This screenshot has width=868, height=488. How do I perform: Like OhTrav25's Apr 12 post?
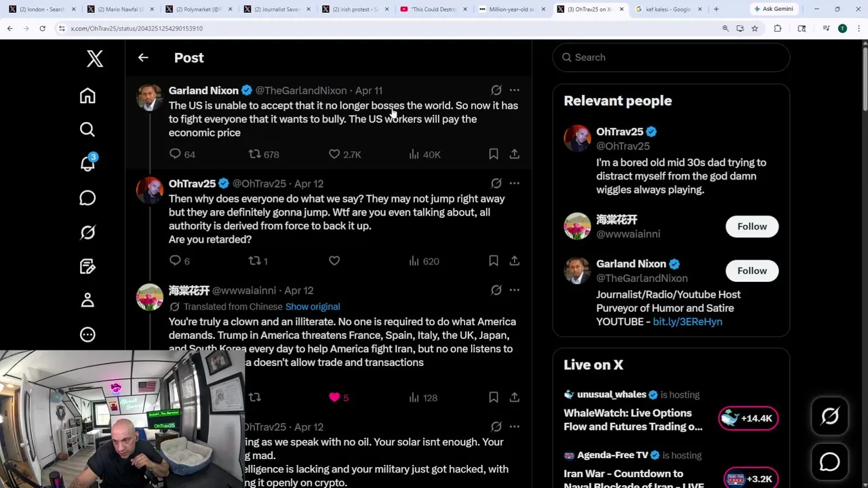click(334, 261)
